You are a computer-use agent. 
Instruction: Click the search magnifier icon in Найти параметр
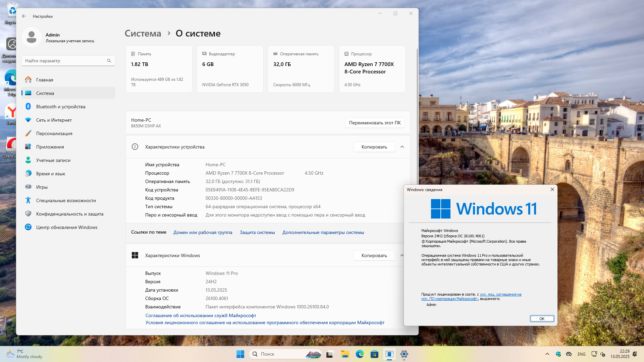tap(109, 61)
